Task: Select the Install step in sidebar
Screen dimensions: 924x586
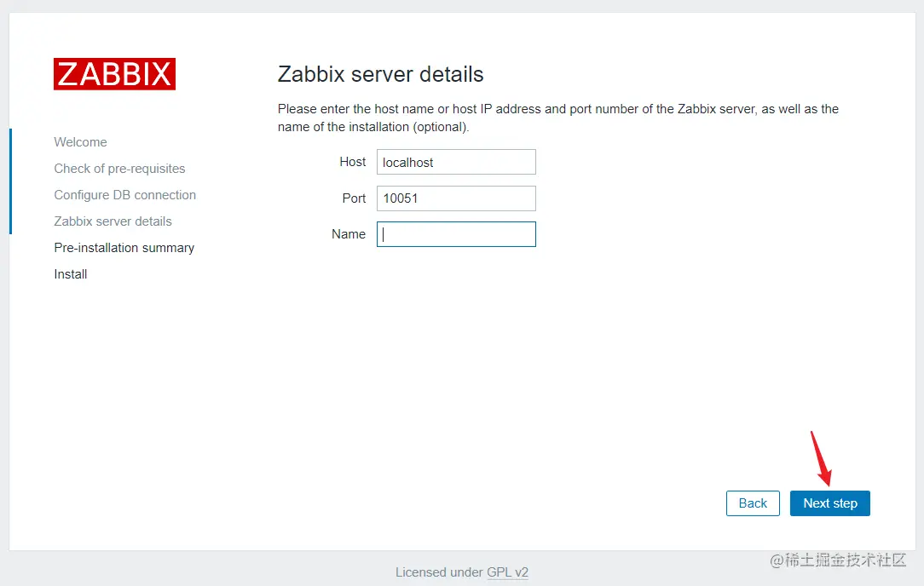Action: (71, 274)
